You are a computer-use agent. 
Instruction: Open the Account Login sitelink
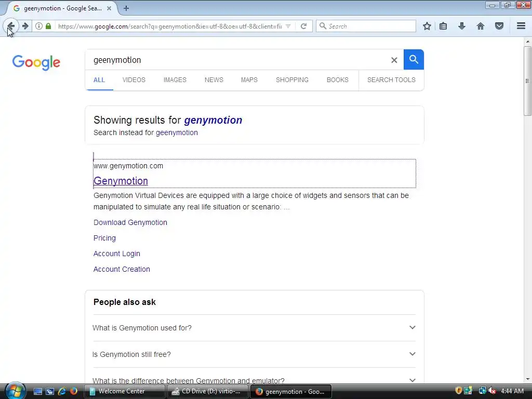117,254
